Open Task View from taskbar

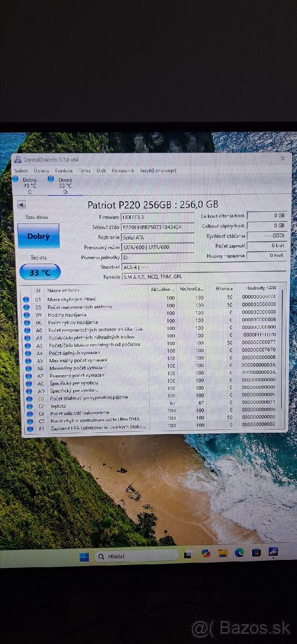[188, 554]
